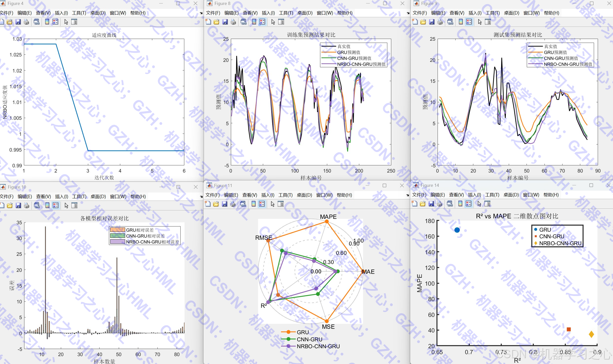
Task: Click the Link Plot icon in Figure 14
Action: click(450, 204)
